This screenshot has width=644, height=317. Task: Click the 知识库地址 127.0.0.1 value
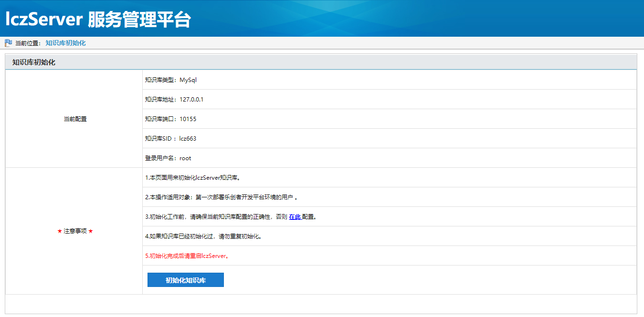click(191, 100)
